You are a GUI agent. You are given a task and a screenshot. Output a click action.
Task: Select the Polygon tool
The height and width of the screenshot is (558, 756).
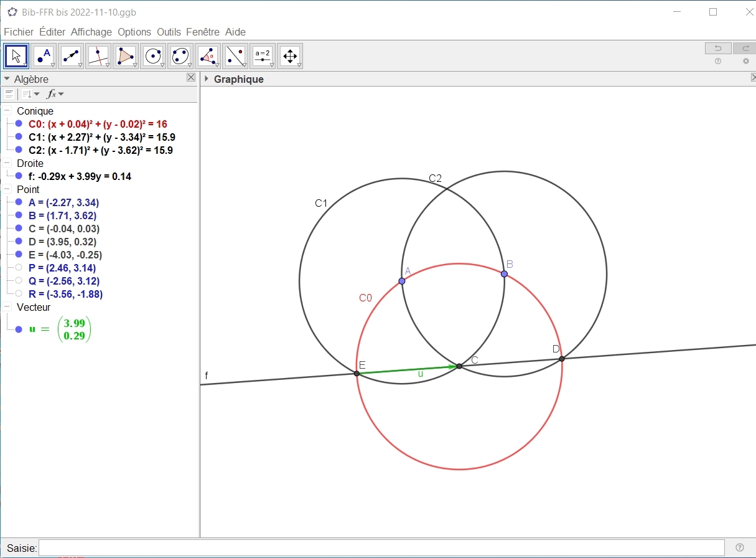tap(126, 56)
